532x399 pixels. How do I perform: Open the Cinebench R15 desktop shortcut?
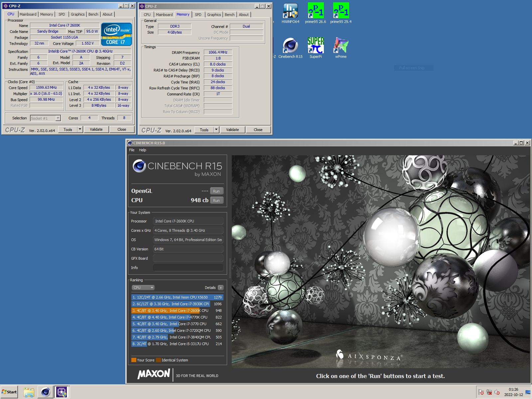click(290, 48)
